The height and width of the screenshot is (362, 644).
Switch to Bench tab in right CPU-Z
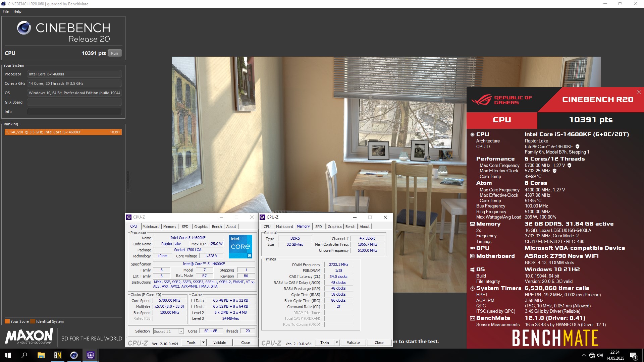click(x=351, y=227)
